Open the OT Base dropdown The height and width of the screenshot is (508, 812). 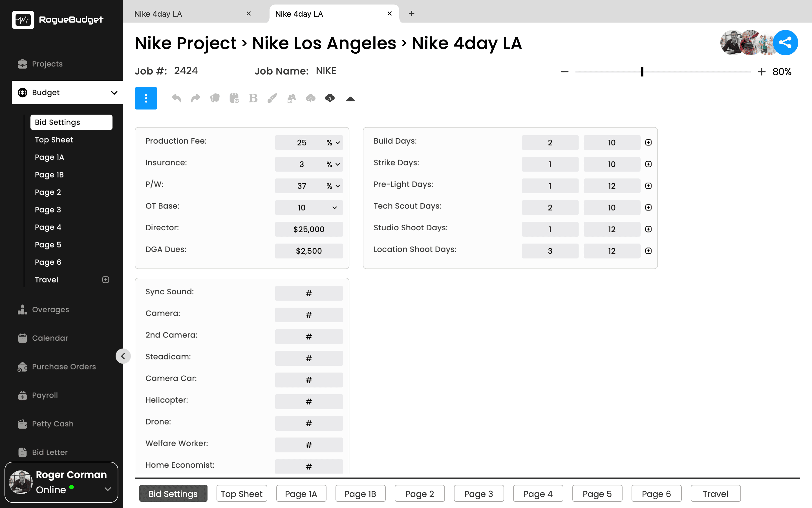pos(335,207)
